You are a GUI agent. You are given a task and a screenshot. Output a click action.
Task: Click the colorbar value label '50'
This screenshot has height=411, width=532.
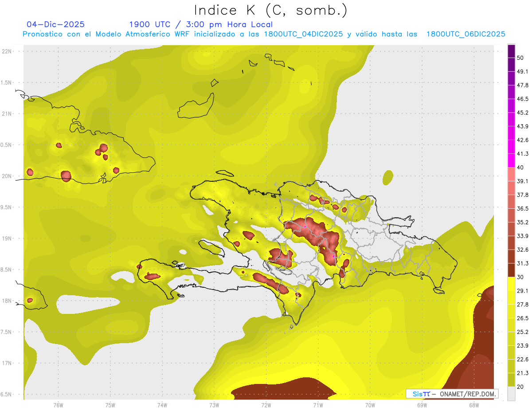click(520, 58)
